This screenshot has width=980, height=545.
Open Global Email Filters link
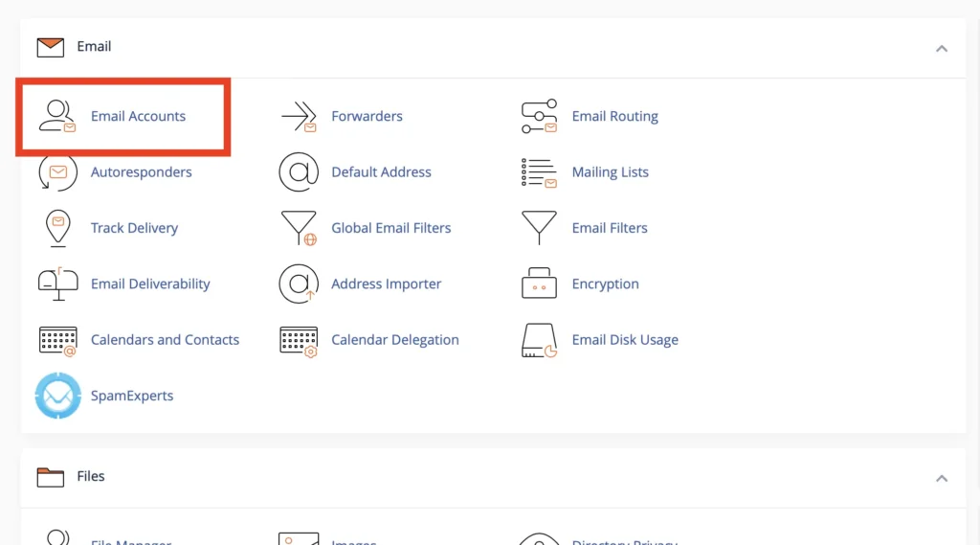click(390, 228)
